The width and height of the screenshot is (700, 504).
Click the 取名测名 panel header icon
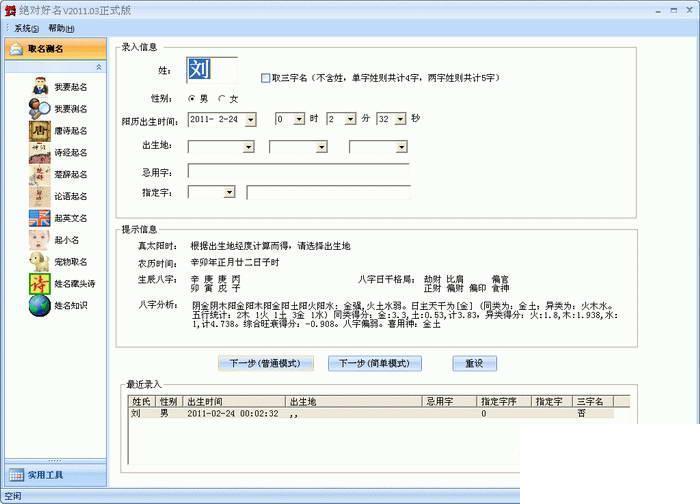17,49
